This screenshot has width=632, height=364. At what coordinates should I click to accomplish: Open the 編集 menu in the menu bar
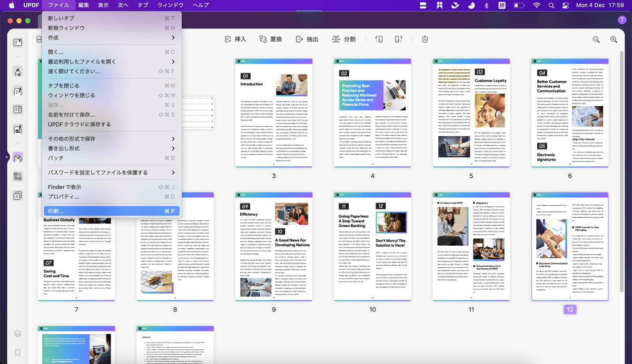click(83, 5)
